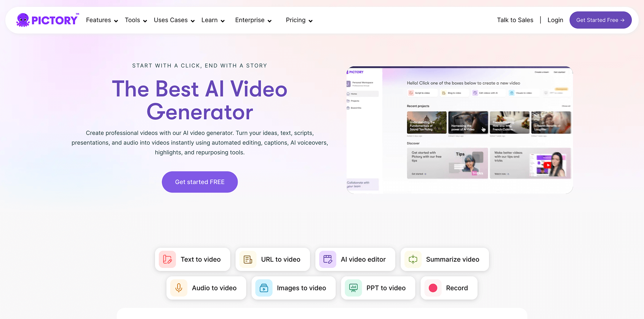644x319 pixels.
Task: Click the Summarize video icon
Action: (413, 260)
